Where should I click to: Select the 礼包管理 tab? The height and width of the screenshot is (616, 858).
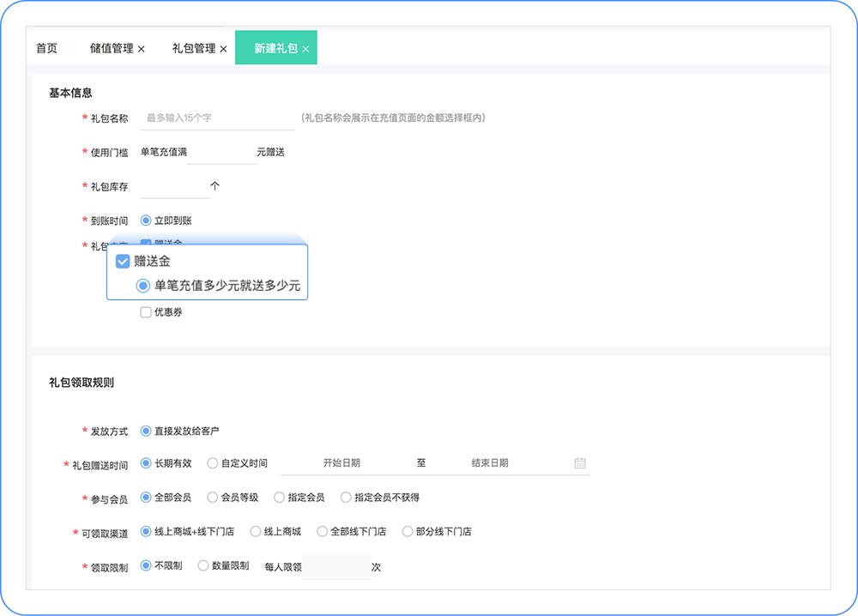193,48
